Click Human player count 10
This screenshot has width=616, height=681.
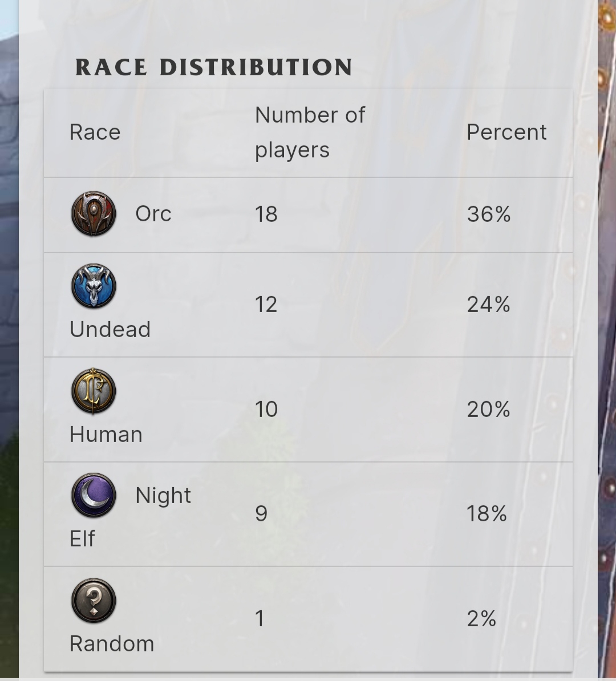pyautogui.click(x=266, y=410)
